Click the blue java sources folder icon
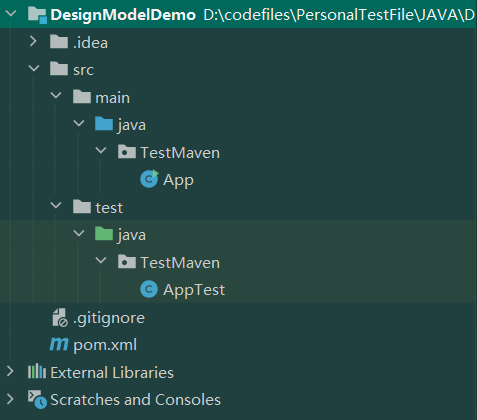This screenshot has width=477, height=420. tap(104, 124)
